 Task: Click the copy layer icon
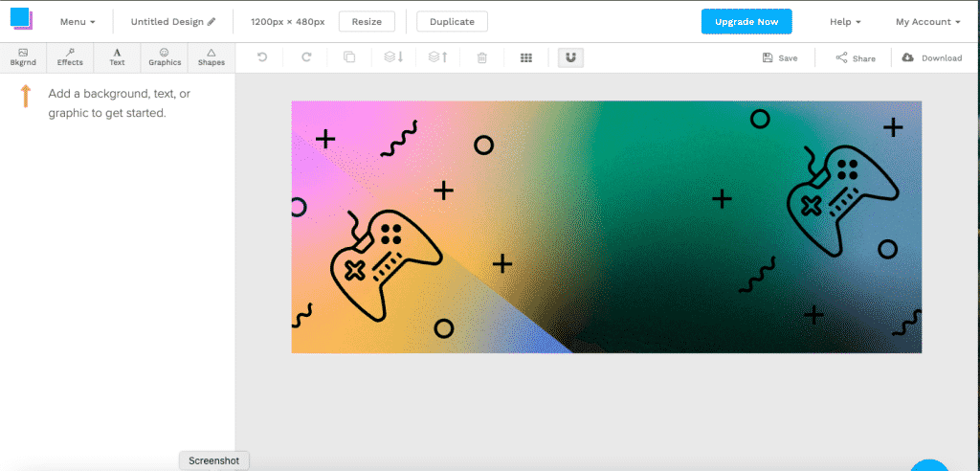(349, 57)
